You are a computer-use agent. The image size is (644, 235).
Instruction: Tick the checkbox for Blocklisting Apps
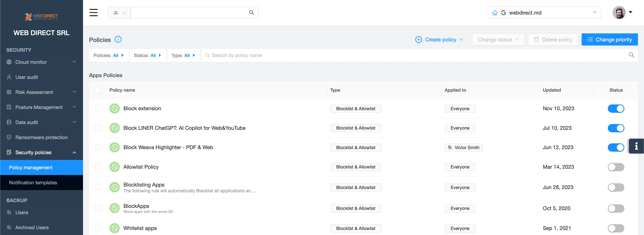pos(98,187)
